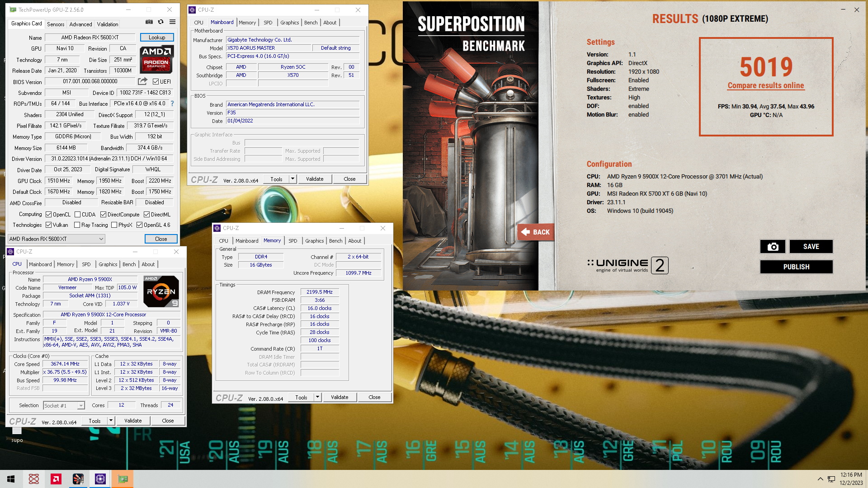
Task: Open Socket #1 selection dropdown
Action: click(x=64, y=406)
